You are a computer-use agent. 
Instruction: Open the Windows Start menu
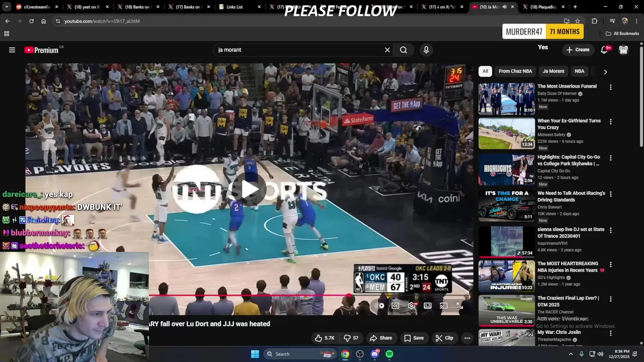pyautogui.click(x=255, y=354)
